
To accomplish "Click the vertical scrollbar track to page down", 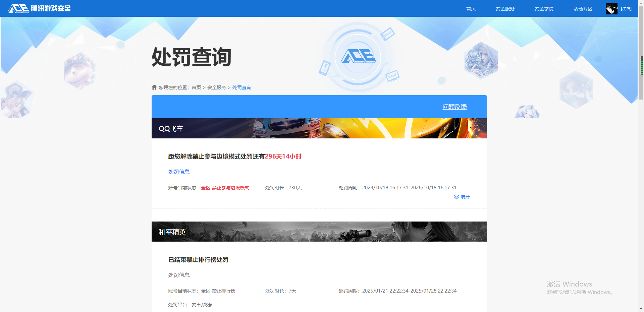I will pyautogui.click(x=641, y=168).
